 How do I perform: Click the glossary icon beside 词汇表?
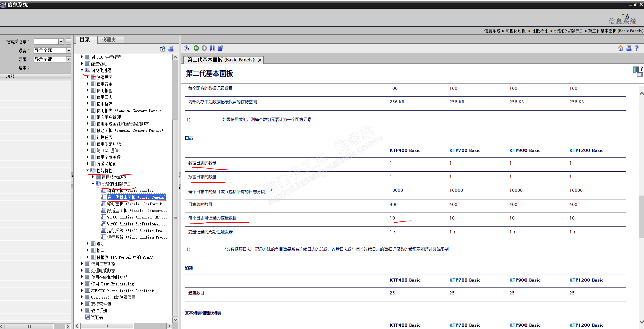pyautogui.click(x=88, y=317)
